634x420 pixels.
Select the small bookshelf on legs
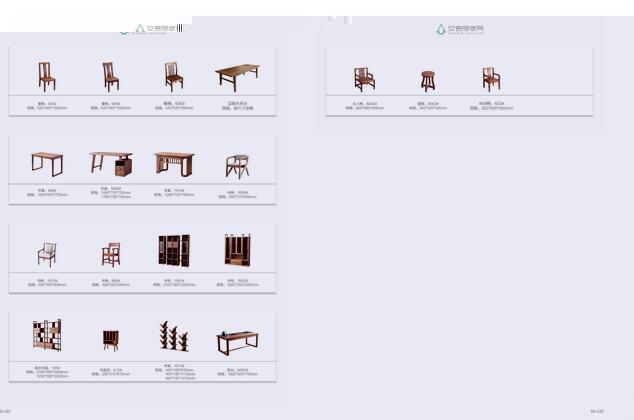(110, 340)
